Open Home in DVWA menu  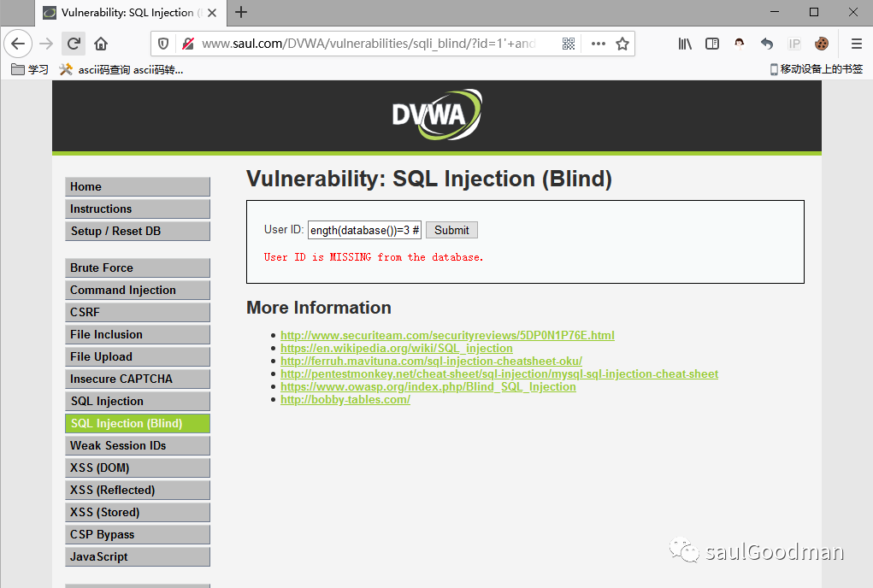[x=138, y=187]
